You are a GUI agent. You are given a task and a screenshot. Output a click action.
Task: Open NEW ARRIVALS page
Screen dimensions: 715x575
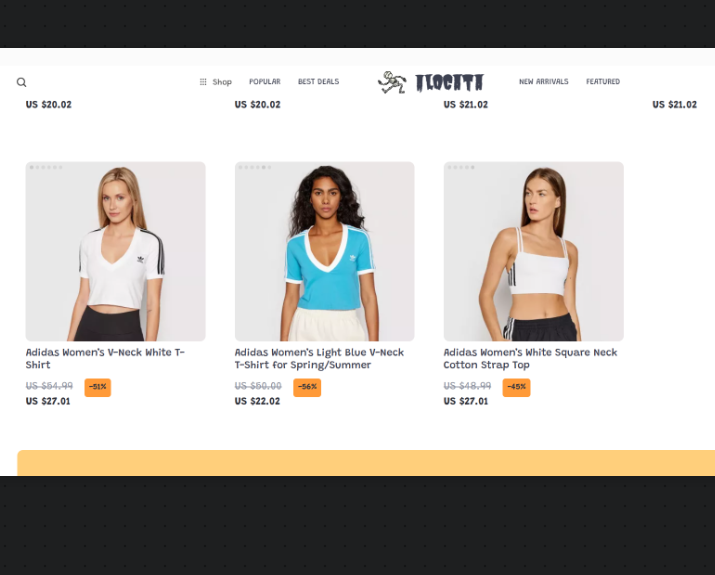544,82
